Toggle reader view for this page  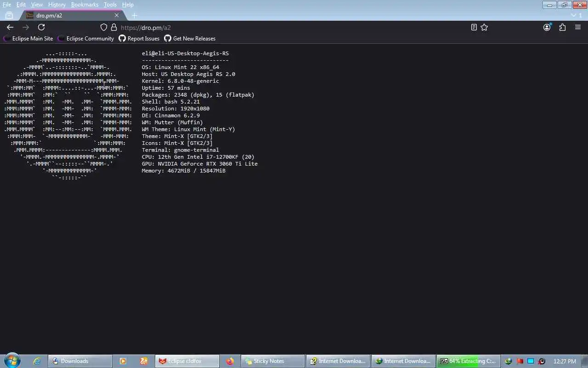tap(474, 27)
